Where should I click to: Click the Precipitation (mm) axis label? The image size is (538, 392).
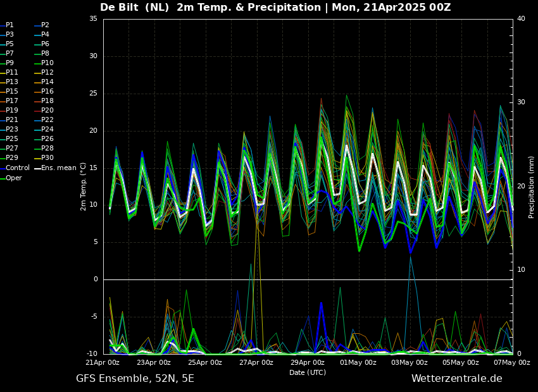point(532,187)
